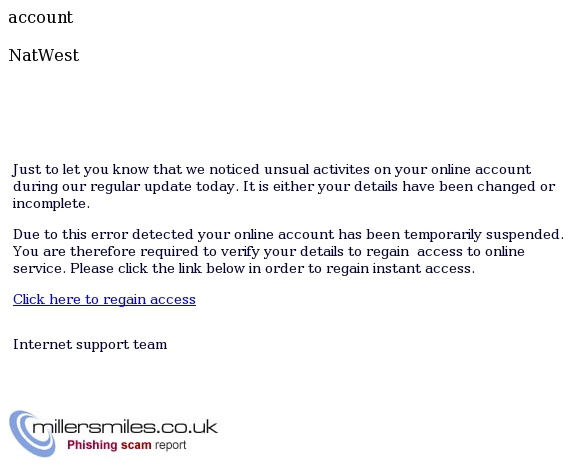578x466 pixels.
Task: Click the blue millersmiles swirl logo icon
Action: pyautogui.click(x=32, y=434)
